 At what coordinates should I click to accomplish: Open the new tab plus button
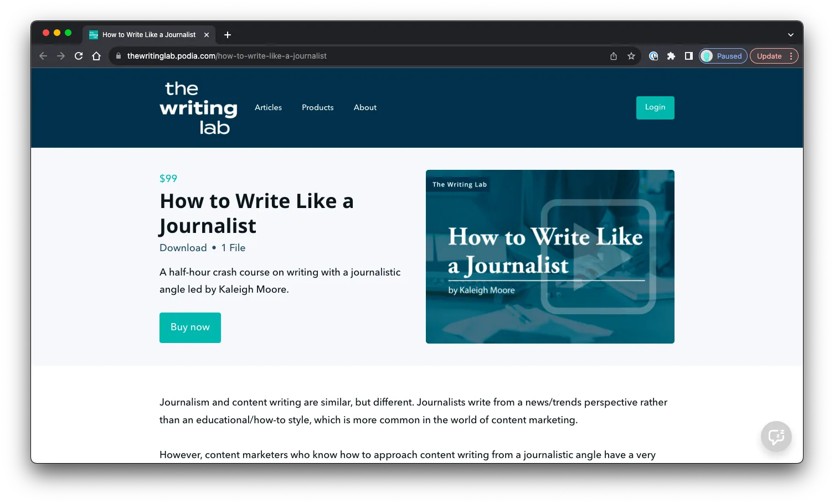pos(228,35)
